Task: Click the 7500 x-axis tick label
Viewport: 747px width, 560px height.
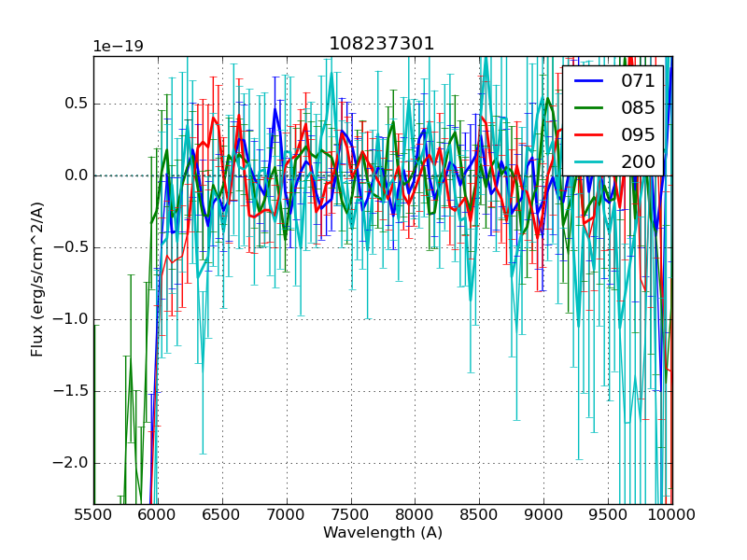Action: (351, 515)
